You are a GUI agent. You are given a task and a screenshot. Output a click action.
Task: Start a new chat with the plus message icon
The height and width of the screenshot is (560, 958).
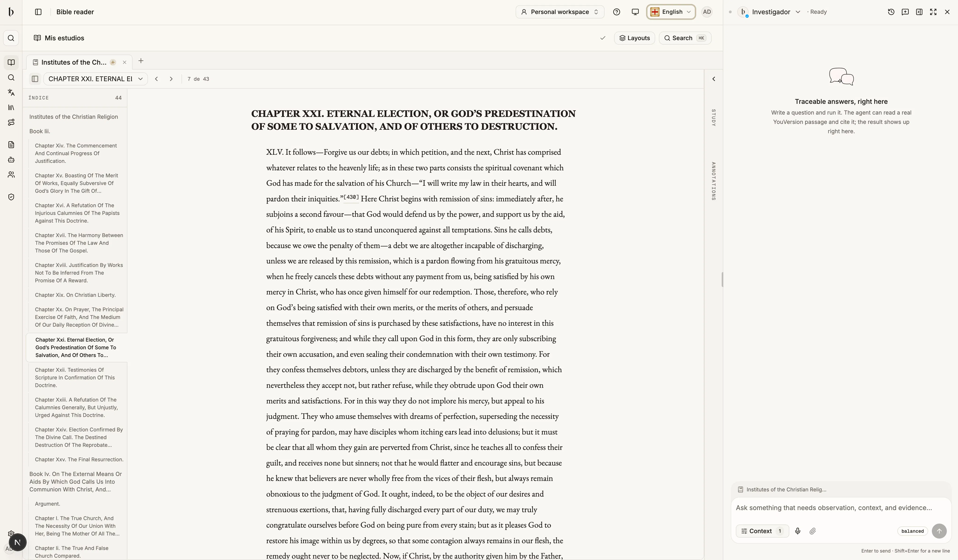pyautogui.click(x=905, y=12)
